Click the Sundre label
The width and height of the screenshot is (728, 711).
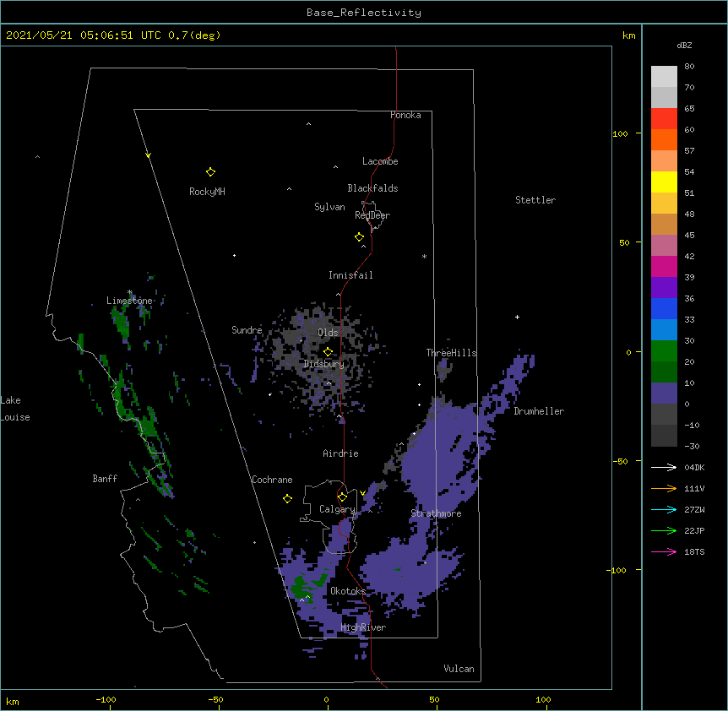coord(247,330)
